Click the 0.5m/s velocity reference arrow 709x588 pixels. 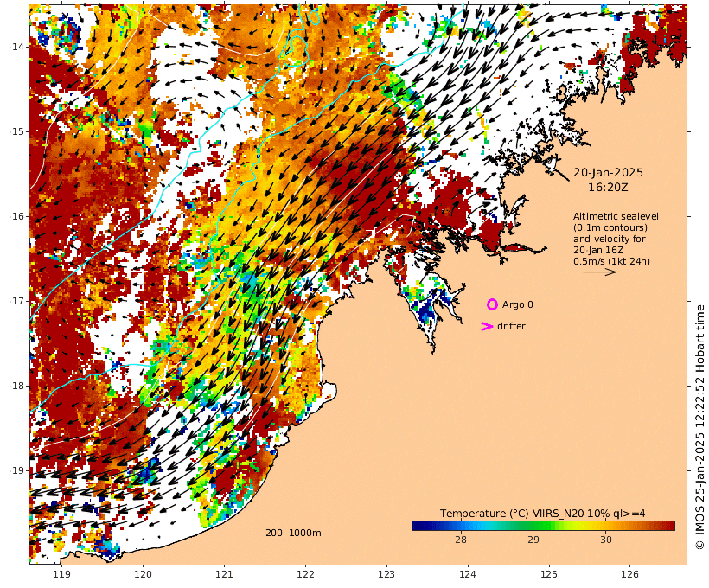tap(599, 272)
